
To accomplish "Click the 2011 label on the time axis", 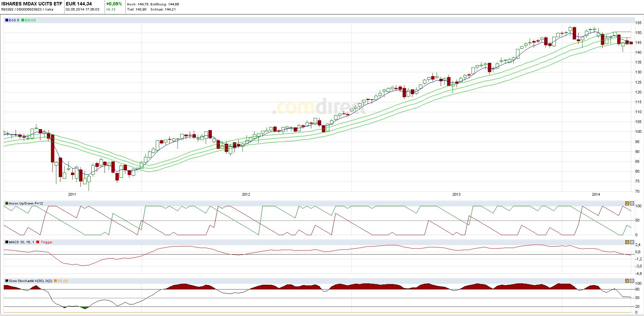I will [x=72, y=194].
